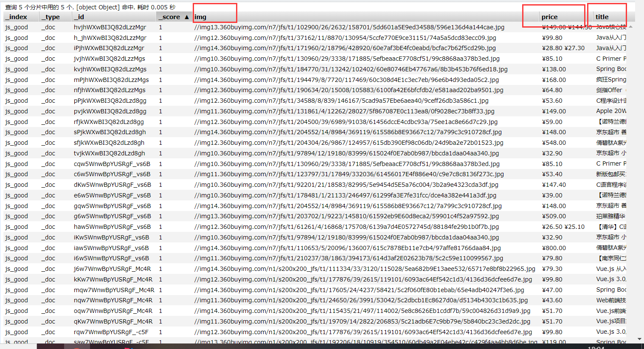Select id kvjhWXwBI3Q82dLzzMgs cell

[110, 69]
